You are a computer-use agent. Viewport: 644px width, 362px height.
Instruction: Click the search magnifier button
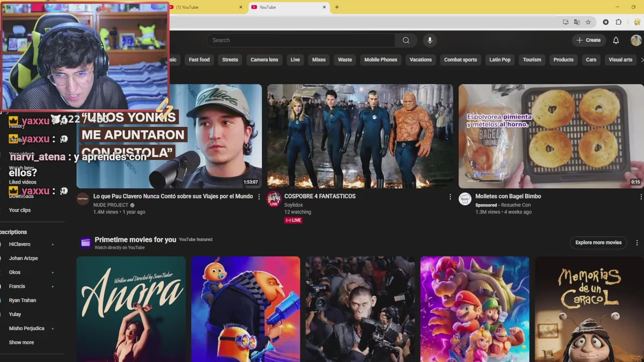(x=406, y=40)
